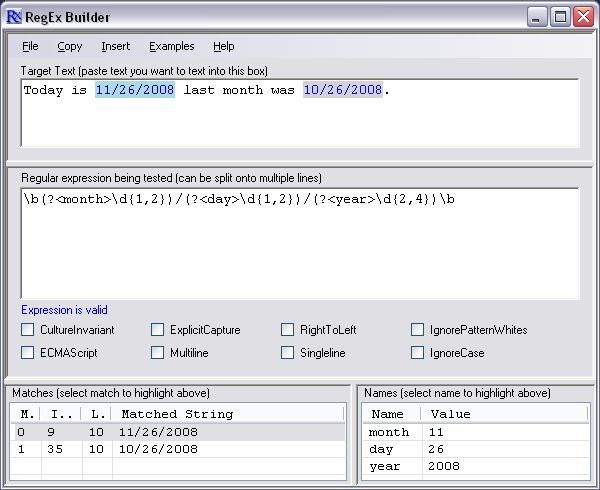Check the Singleline option
Image resolution: width=600 pixels, height=490 pixels.
[288, 353]
